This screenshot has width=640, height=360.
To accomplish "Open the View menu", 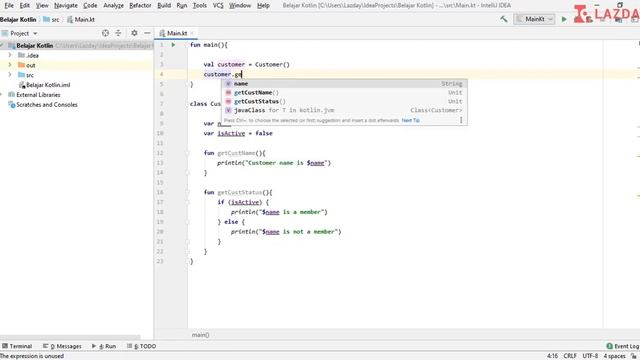I will click(x=42, y=5).
